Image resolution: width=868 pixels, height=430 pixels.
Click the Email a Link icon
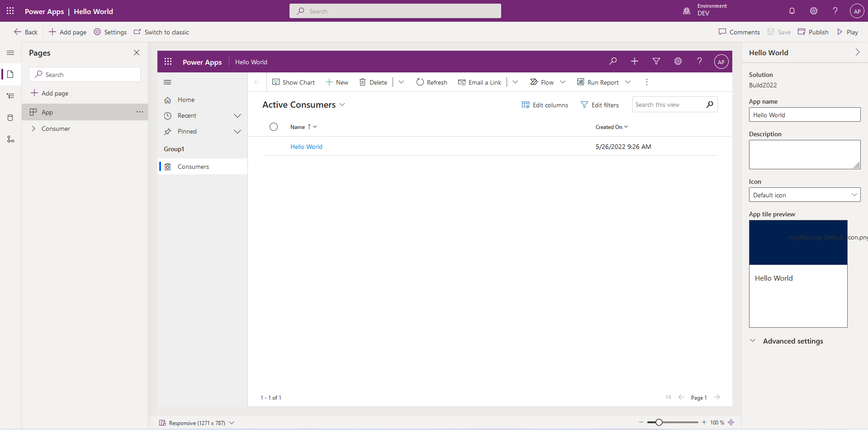[479, 82]
